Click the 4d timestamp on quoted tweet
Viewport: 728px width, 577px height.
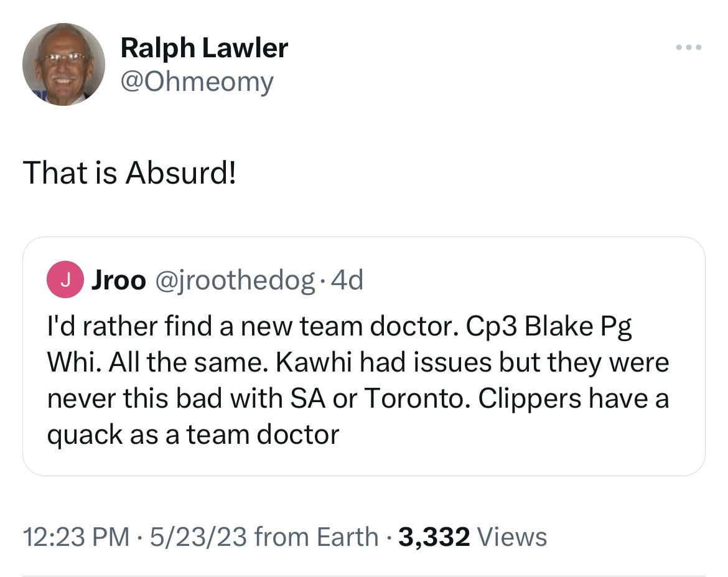coord(347,281)
